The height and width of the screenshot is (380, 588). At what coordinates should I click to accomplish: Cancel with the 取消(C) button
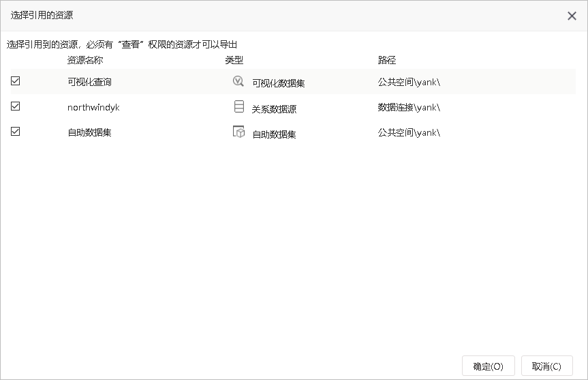[546, 366]
